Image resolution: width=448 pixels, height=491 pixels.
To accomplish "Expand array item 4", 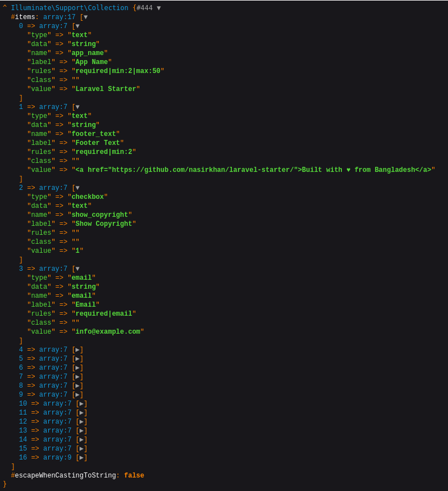I will (x=77, y=350).
